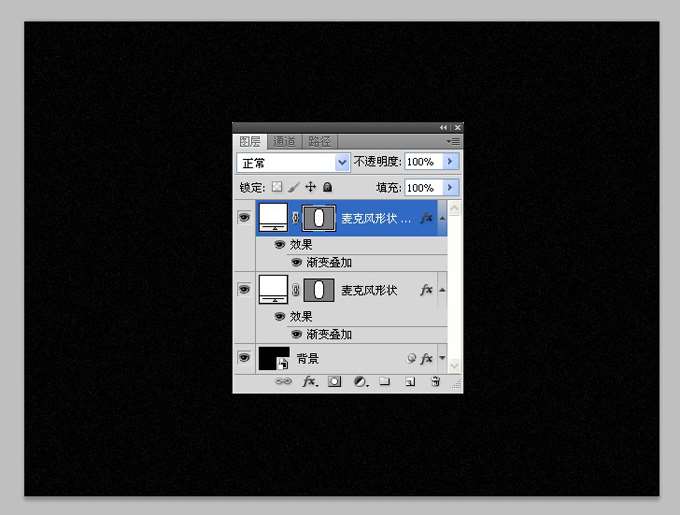Collapse effects of second 麦克风形状 layer
Screen dimensions: 680x515
coord(442,290)
